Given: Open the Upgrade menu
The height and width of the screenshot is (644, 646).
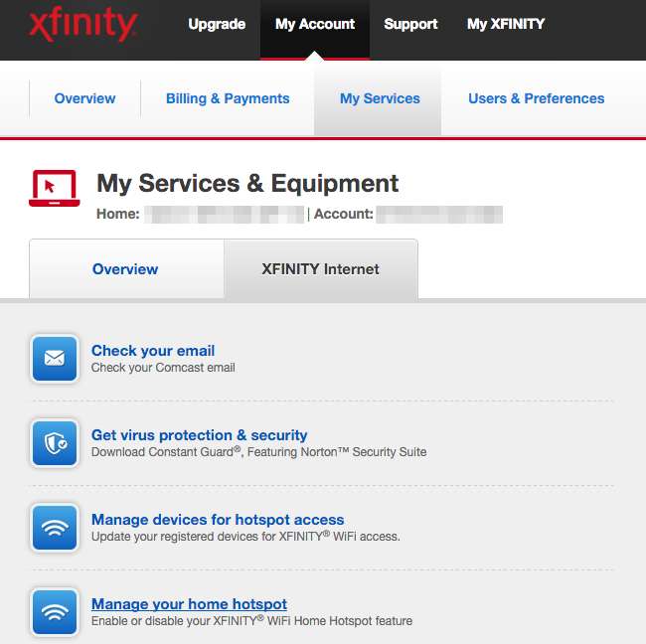Looking at the screenshot, I should [x=217, y=24].
